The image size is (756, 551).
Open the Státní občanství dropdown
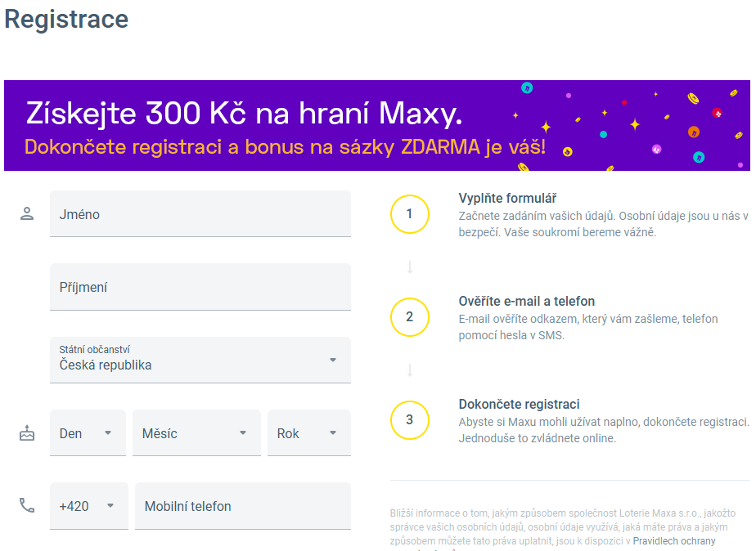pos(200,360)
